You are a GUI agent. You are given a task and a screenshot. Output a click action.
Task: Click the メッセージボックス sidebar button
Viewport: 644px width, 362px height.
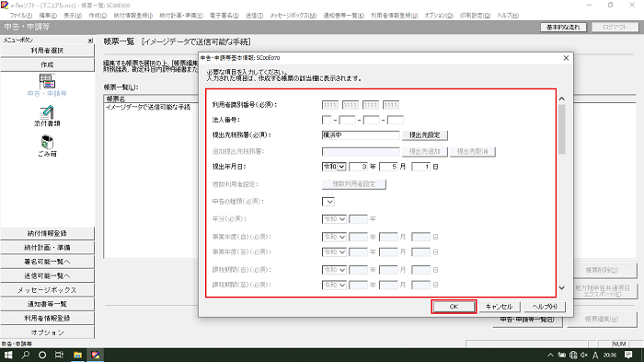click(47, 290)
